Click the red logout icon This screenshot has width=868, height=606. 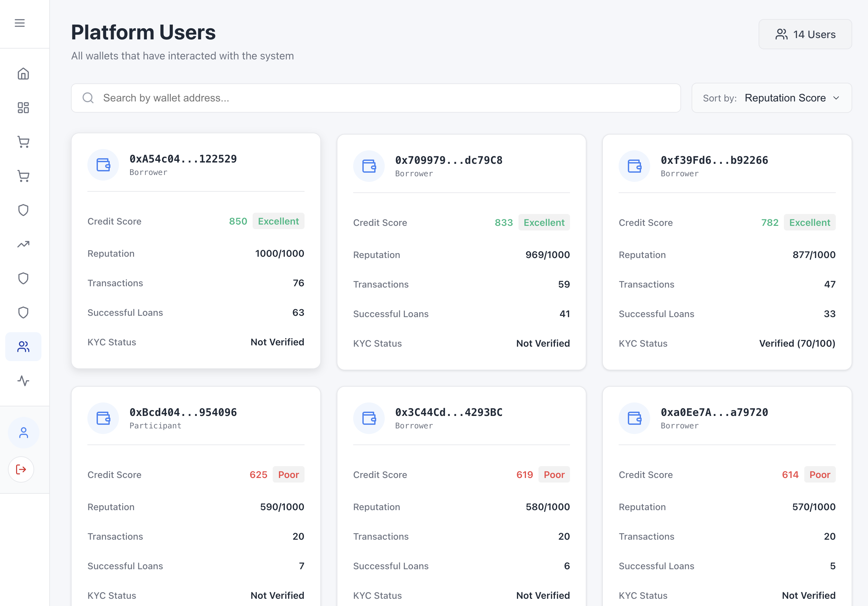(x=21, y=469)
